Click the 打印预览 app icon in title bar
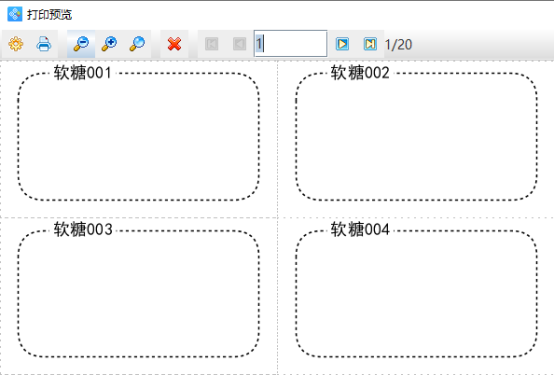Screen dimensions: 554x375 (14, 14)
